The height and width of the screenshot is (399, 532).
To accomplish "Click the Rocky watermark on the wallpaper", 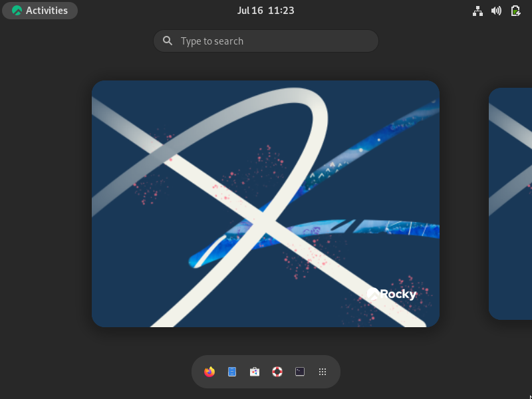I will [x=393, y=293].
